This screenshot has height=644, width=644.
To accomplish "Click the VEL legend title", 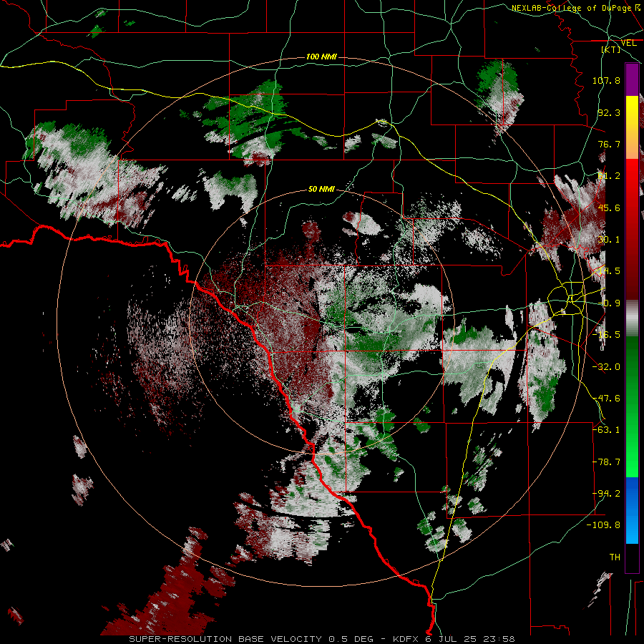I will (629, 43).
